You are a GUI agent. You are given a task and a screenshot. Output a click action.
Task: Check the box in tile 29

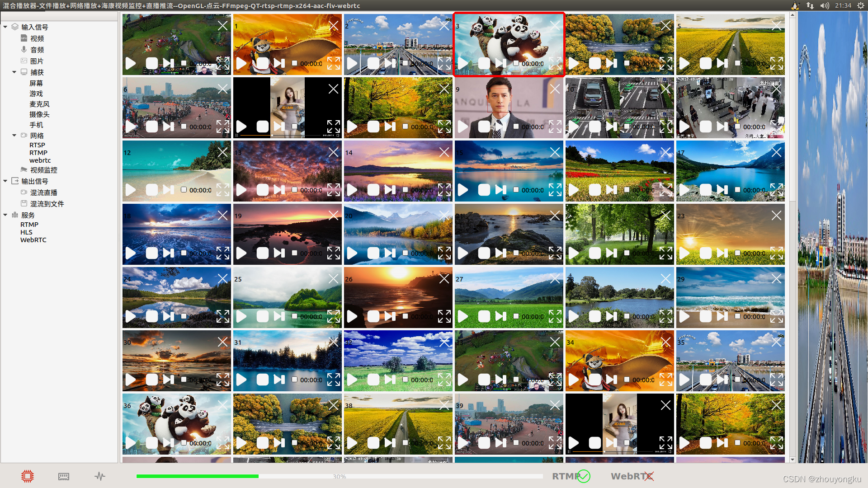point(737,316)
